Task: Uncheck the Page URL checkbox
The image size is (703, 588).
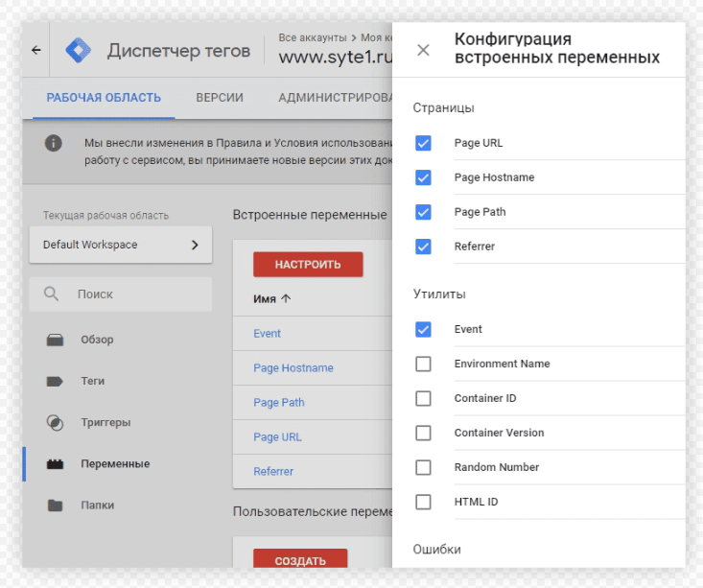Action: tap(423, 143)
